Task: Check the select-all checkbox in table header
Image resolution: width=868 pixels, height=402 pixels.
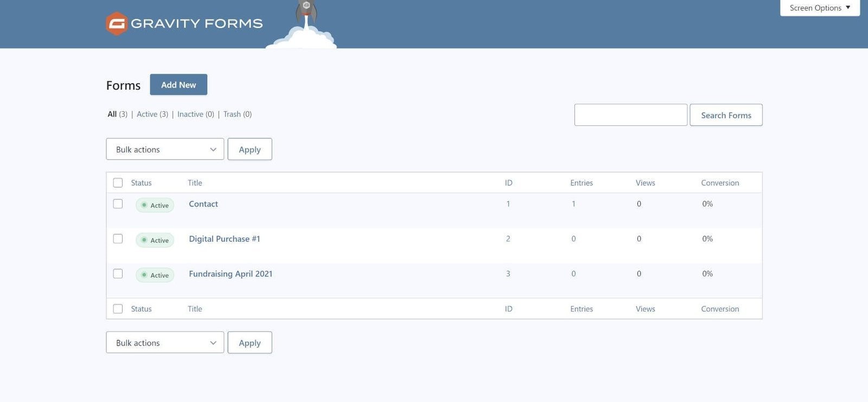Action: click(118, 183)
